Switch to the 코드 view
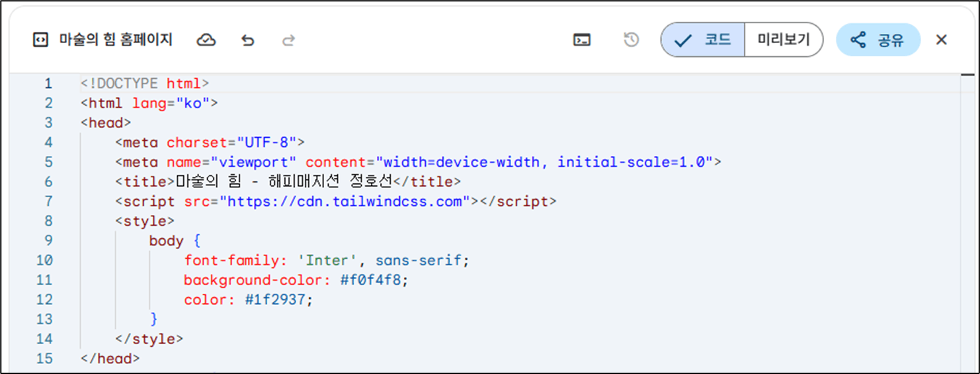 click(x=704, y=40)
